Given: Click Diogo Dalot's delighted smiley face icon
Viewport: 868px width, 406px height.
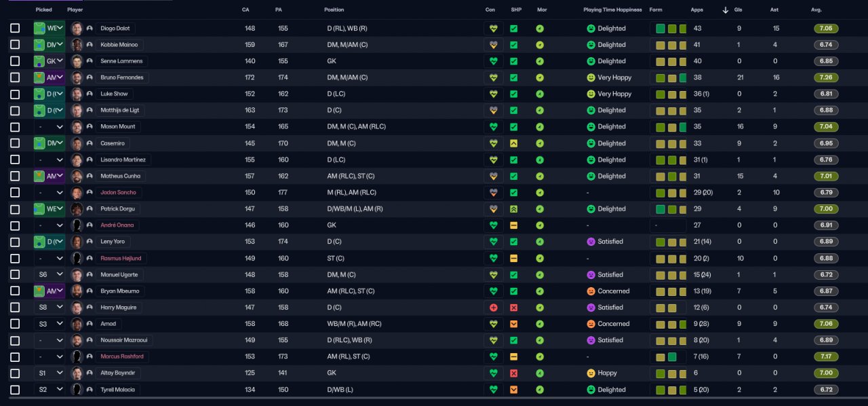Looking at the screenshot, I should [x=591, y=29].
